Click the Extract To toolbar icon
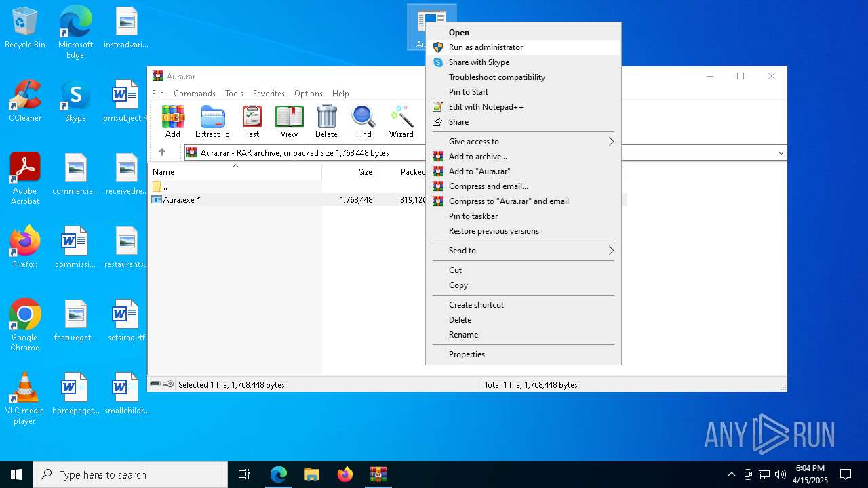Viewport: 868px width, 488px height. [212, 122]
